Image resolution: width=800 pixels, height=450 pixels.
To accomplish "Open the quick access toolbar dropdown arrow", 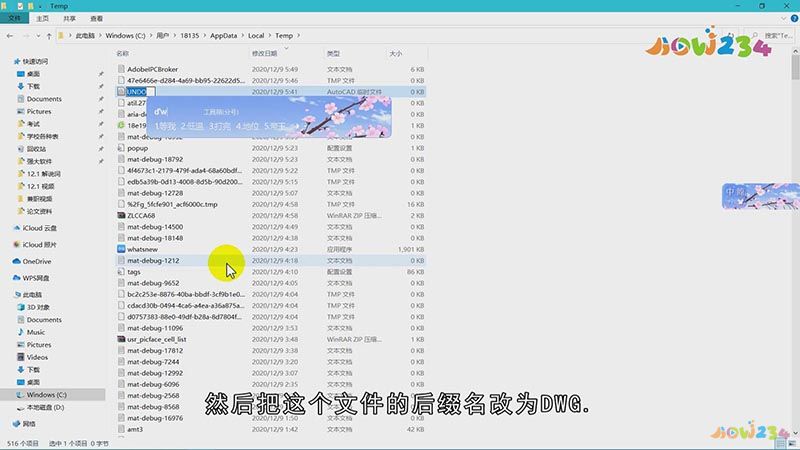I will tap(40, 6).
